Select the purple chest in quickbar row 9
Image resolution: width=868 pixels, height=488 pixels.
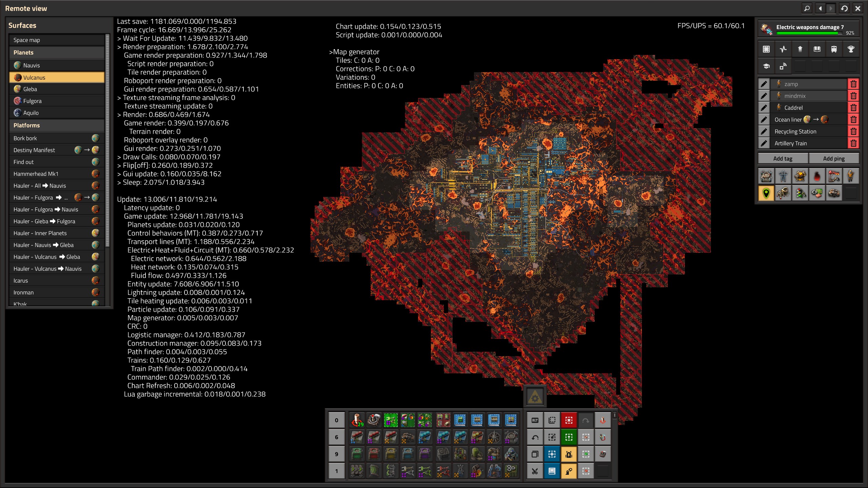[x=425, y=454]
